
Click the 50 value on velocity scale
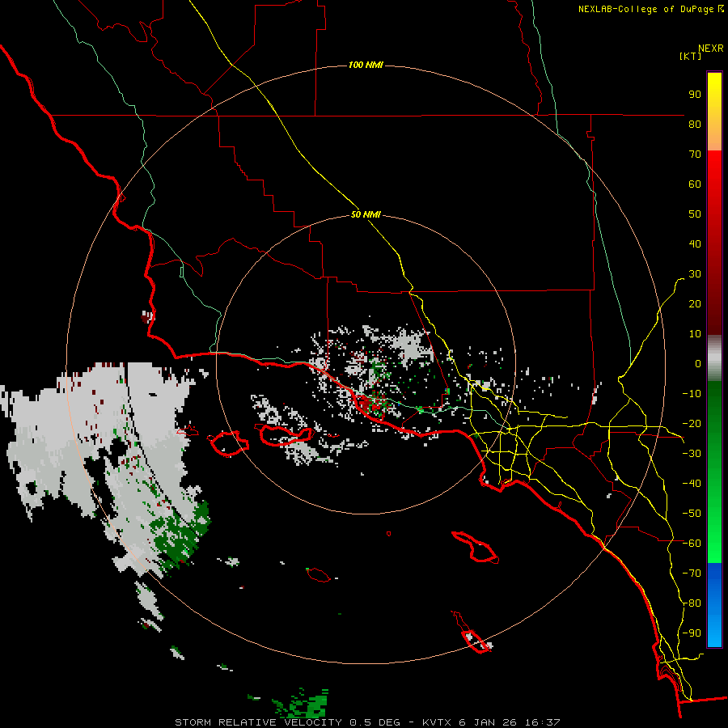pyautogui.click(x=695, y=214)
